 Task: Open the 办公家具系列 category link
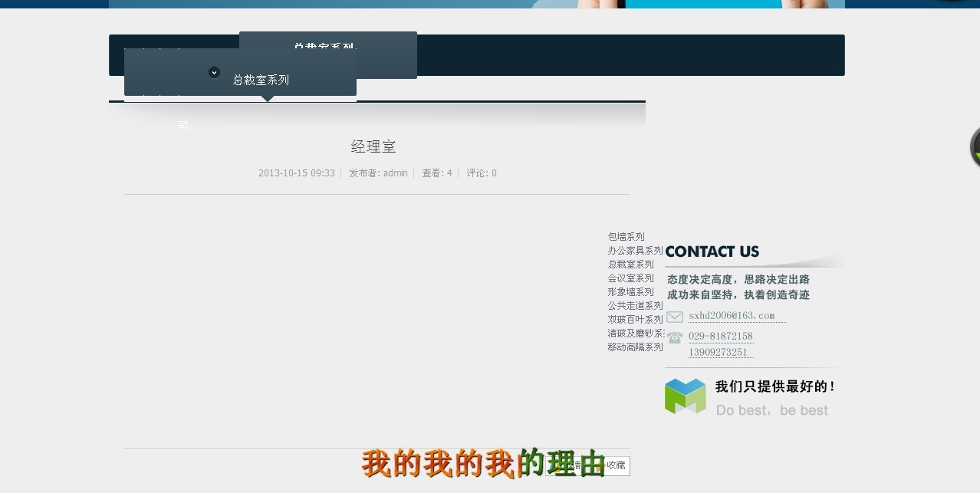pyautogui.click(x=636, y=251)
